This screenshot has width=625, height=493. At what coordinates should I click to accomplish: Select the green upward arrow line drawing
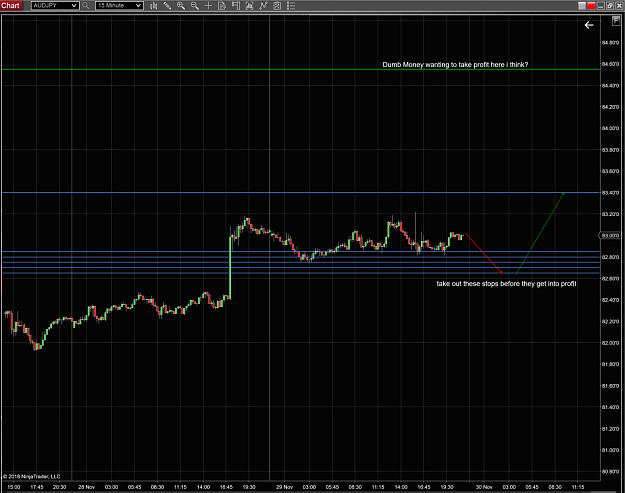(x=540, y=234)
